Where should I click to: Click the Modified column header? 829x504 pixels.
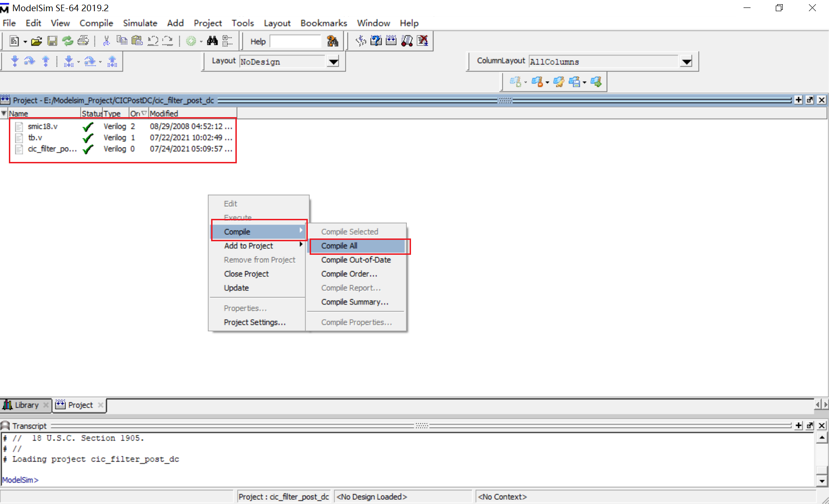192,113
